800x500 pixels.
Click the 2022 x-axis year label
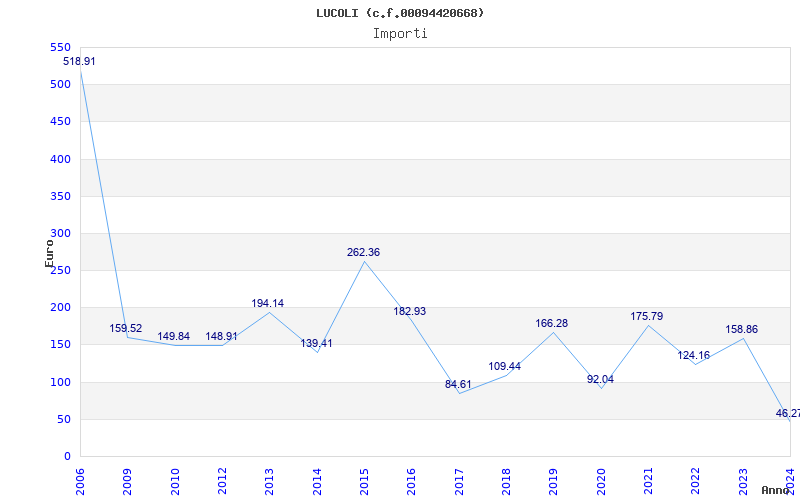pos(695,482)
